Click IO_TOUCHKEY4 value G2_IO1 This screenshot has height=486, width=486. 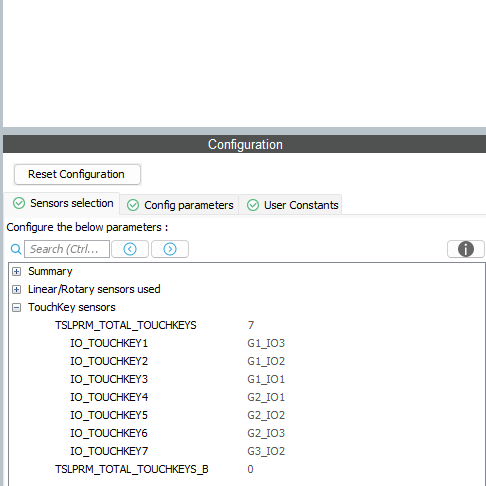point(266,397)
